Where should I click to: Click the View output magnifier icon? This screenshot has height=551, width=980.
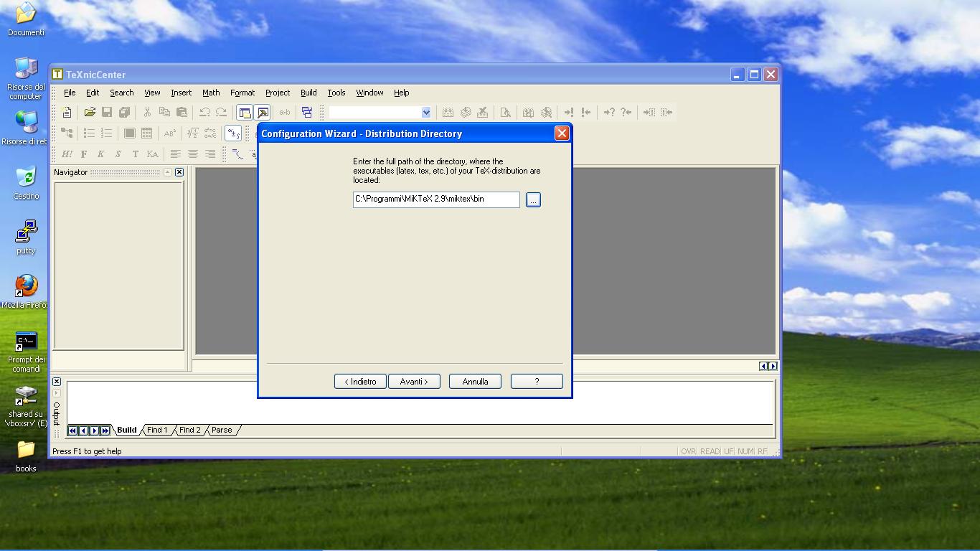pos(506,112)
